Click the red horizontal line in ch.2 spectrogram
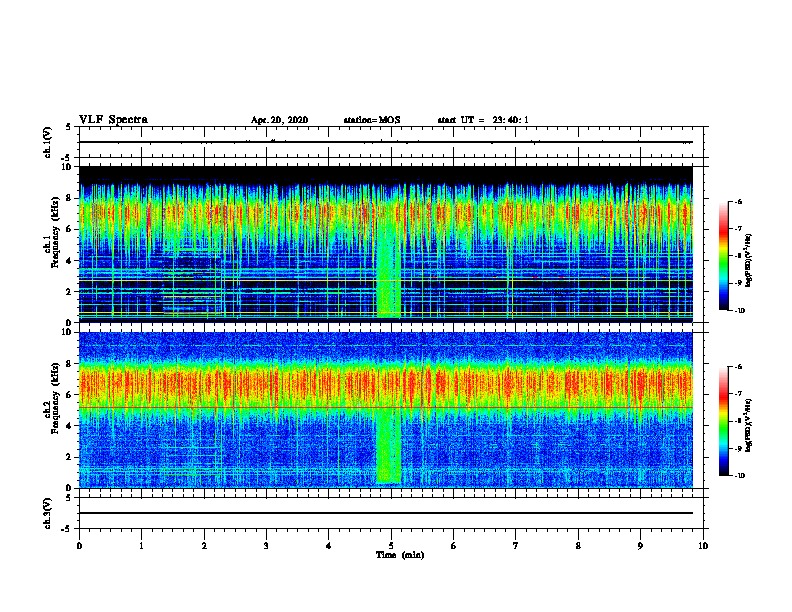The width and height of the screenshot is (792, 612). coord(386,407)
